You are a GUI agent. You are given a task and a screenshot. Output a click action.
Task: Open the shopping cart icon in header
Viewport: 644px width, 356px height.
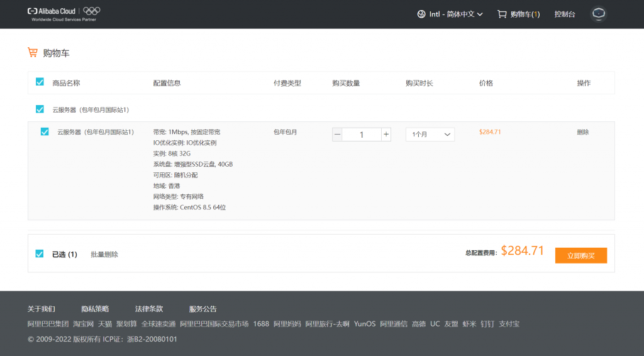[501, 14]
